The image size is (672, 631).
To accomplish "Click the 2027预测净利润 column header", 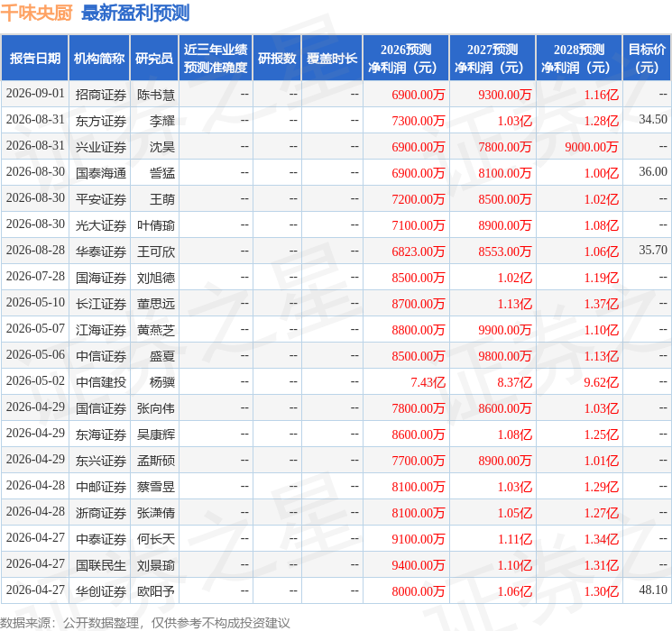I will tap(492, 59).
